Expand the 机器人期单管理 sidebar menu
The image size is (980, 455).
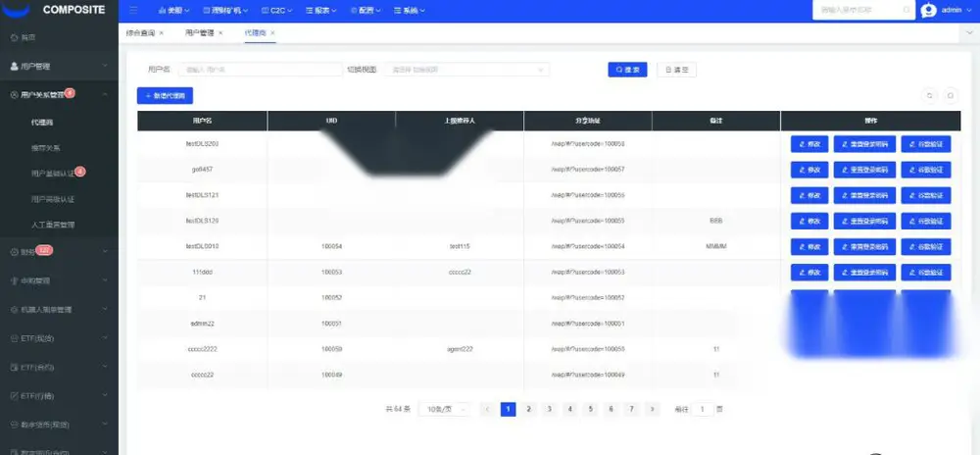pyautogui.click(x=59, y=309)
